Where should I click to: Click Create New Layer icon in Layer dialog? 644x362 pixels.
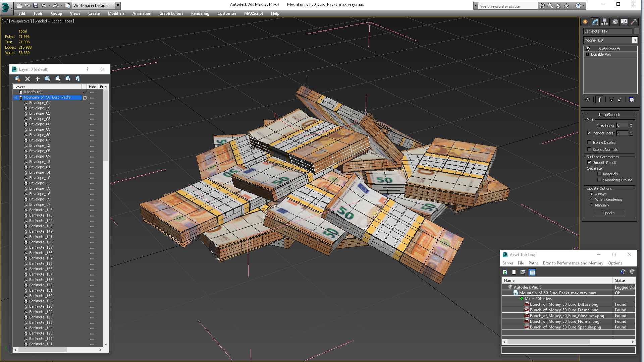click(17, 79)
